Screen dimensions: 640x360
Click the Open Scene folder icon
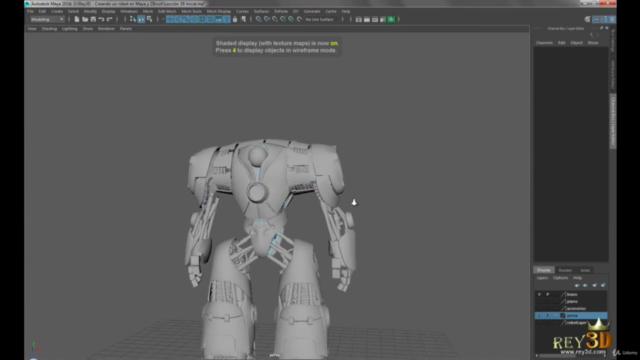tap(85, 19)
